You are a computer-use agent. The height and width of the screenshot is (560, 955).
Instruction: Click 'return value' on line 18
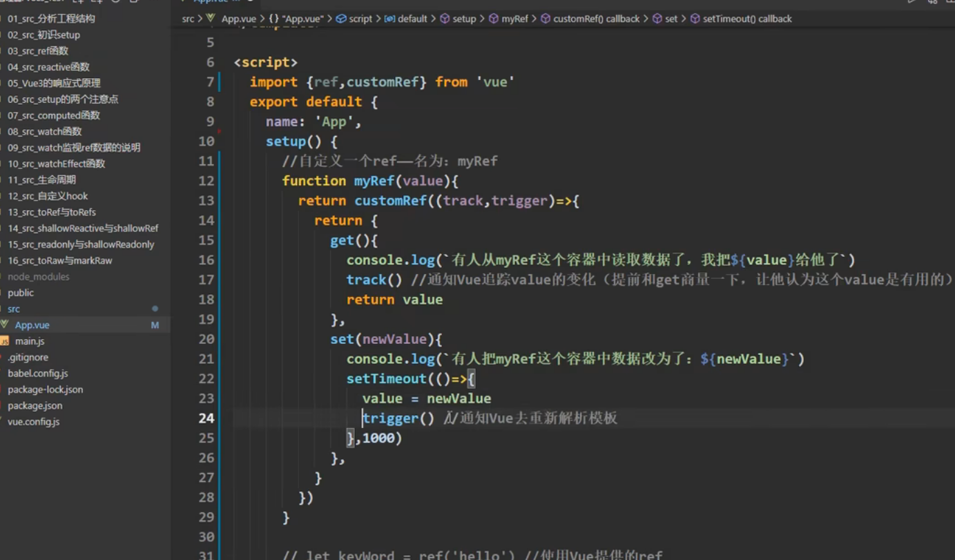[x=395, y=300]
